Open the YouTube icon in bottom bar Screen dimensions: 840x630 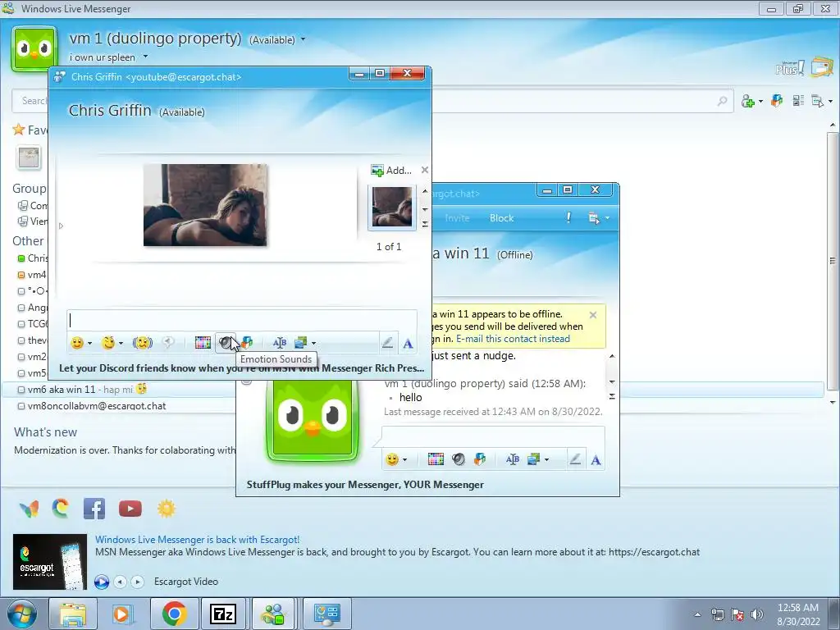tap(130, 509)
